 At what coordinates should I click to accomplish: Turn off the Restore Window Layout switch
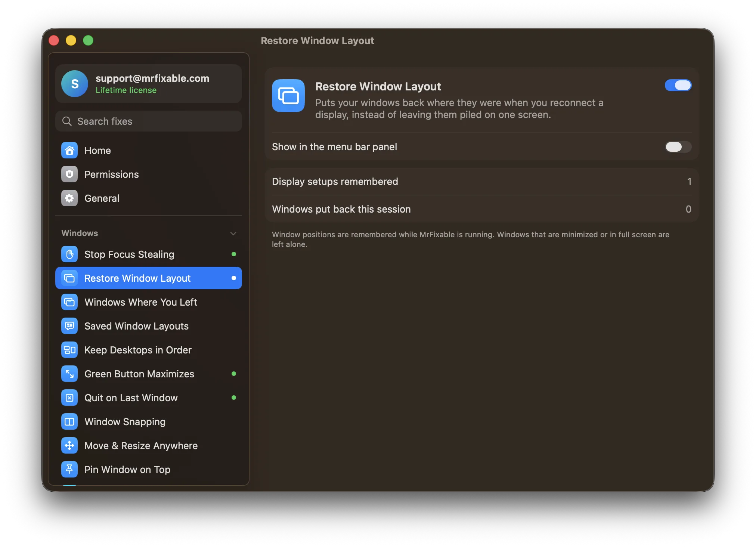click(678, 86)
